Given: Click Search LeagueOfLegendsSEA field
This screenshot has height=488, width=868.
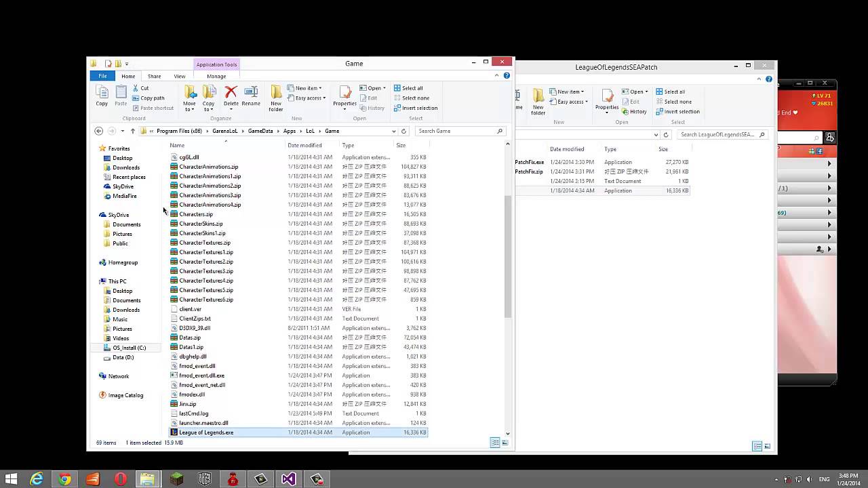Looking at the screenshot, I should tap(723, 134).
